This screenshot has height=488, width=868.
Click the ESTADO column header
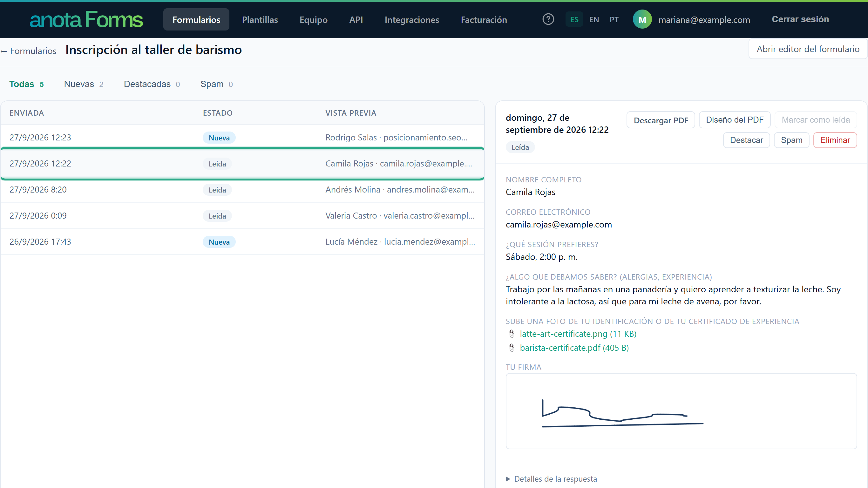tap(218, 113)
